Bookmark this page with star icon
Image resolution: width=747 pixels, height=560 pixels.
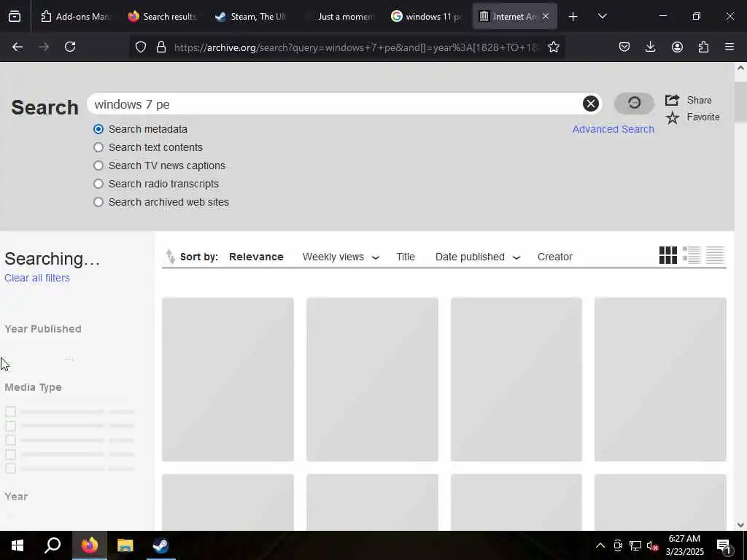pyautogui.click(x=553, y=47)
